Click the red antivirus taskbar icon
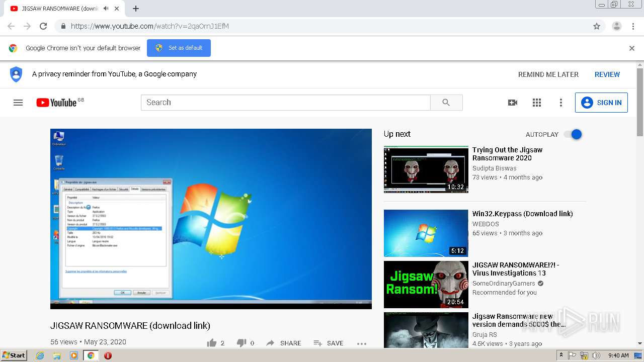 (108, 355)
